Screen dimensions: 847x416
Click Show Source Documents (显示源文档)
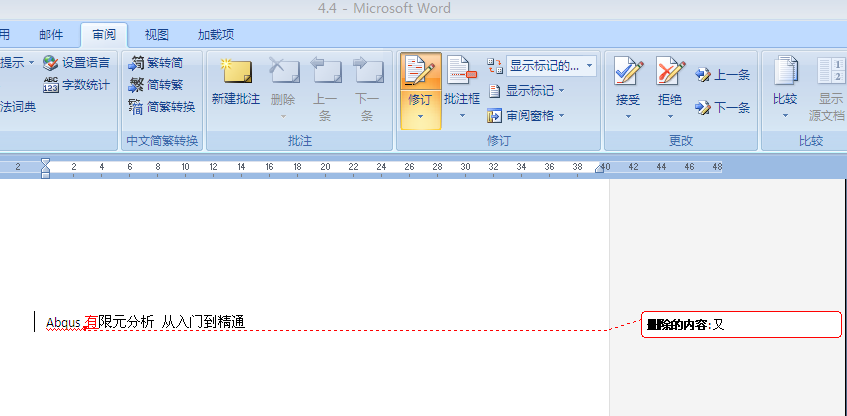click(x=830, y=90)
